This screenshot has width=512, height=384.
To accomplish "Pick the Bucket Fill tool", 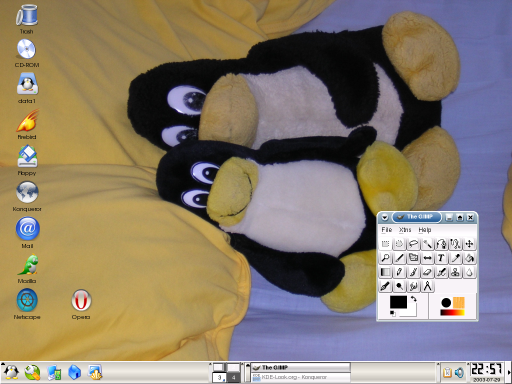I will click(x=469, y=258).
